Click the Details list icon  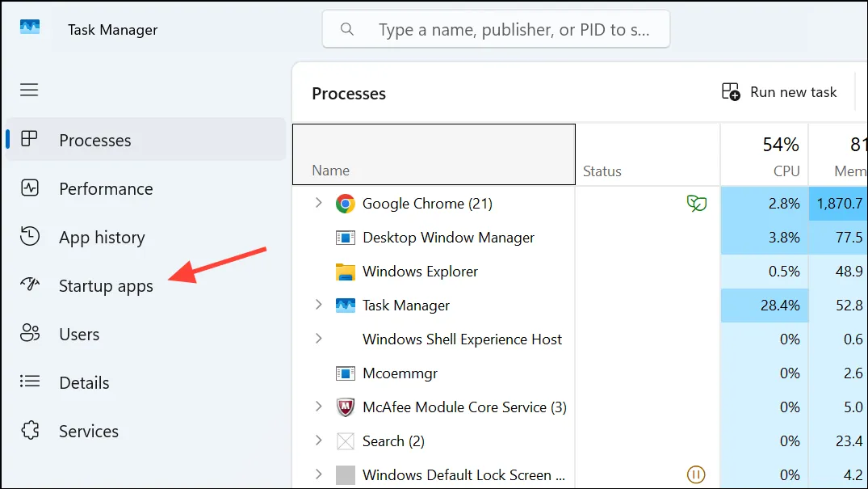pyautogui.click(x=30, y=382)
